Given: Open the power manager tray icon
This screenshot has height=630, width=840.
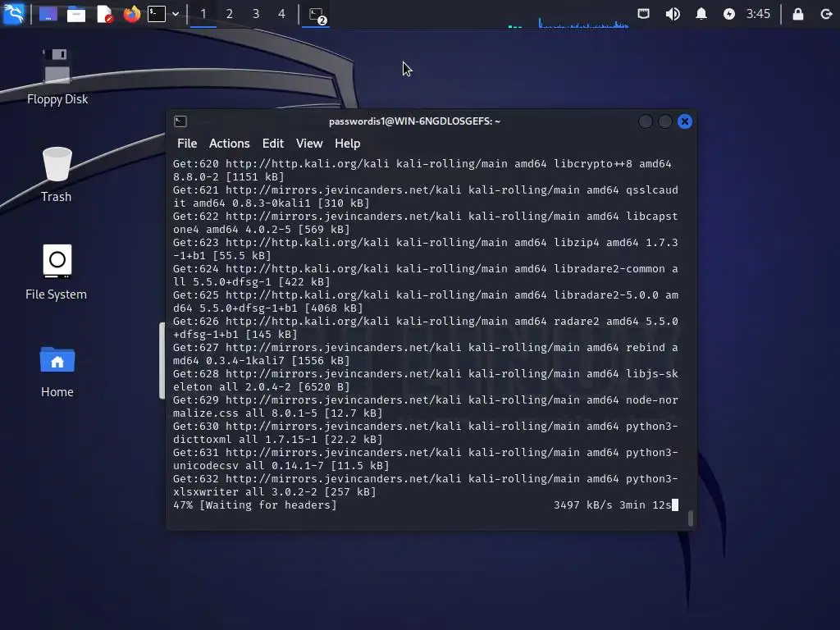Looking at the screenshot, I should click(728, 14).
